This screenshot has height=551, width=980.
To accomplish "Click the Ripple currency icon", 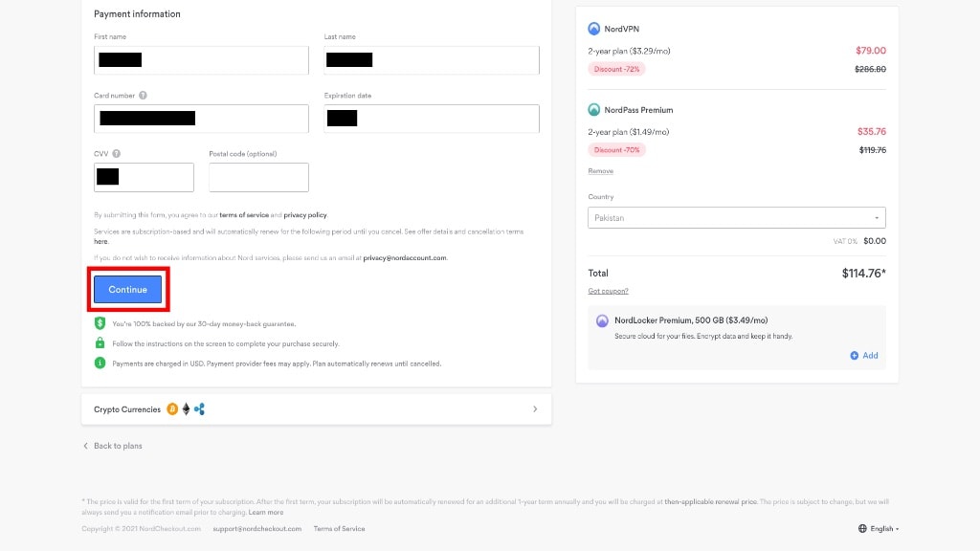I will pyautogui.click(x=199, y=409).
